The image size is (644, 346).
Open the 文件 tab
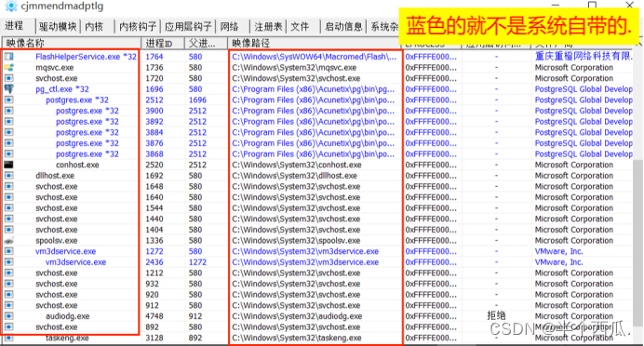point(300,27)
